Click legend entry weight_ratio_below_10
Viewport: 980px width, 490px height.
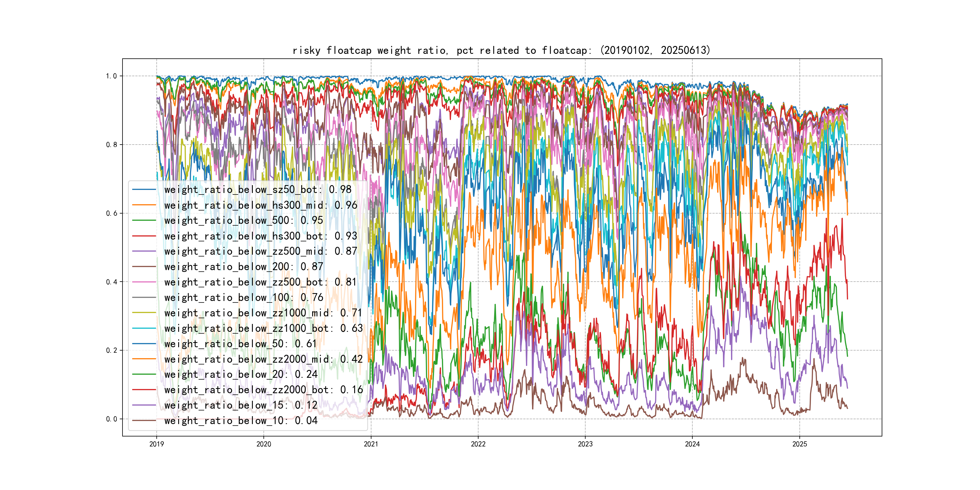(240, 421)
